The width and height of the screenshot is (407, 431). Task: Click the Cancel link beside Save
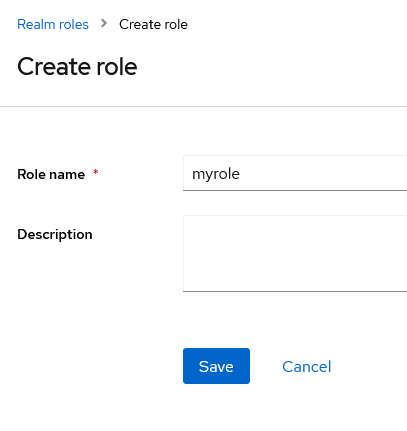(x=307, y=366)
